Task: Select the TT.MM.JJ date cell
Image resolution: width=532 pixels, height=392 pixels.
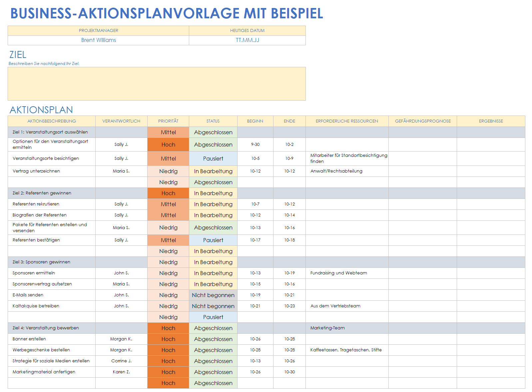Action: (247, 40)
